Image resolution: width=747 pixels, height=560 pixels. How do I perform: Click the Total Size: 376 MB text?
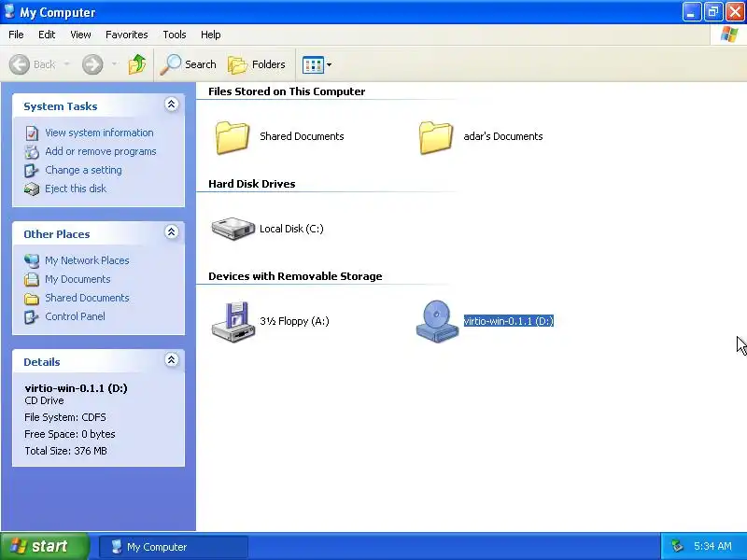coord(65,451)
